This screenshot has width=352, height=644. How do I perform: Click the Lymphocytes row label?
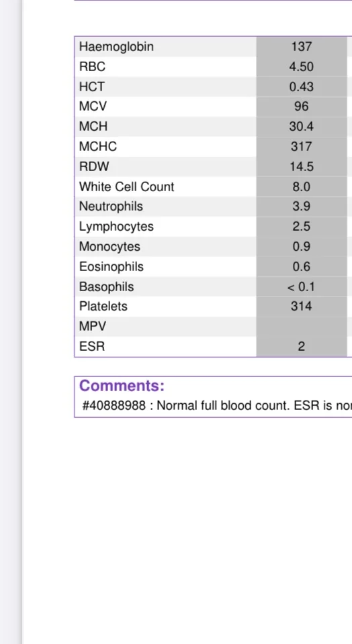click(x=116, y=226)
